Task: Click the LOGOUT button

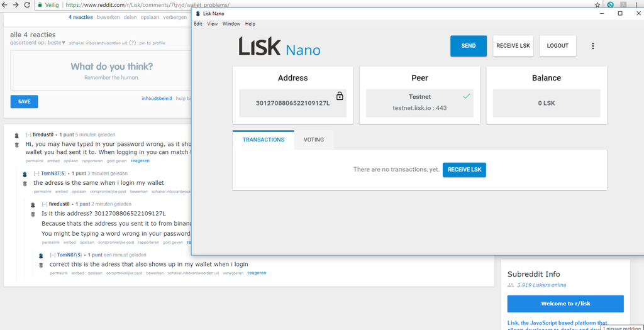Action: pyautogui.click(x=557, y=46)
